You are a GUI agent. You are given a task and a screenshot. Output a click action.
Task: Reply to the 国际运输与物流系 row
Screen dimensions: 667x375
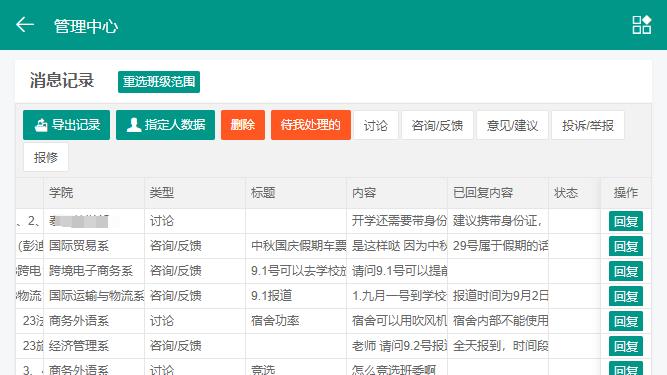[x=626, y=296]
